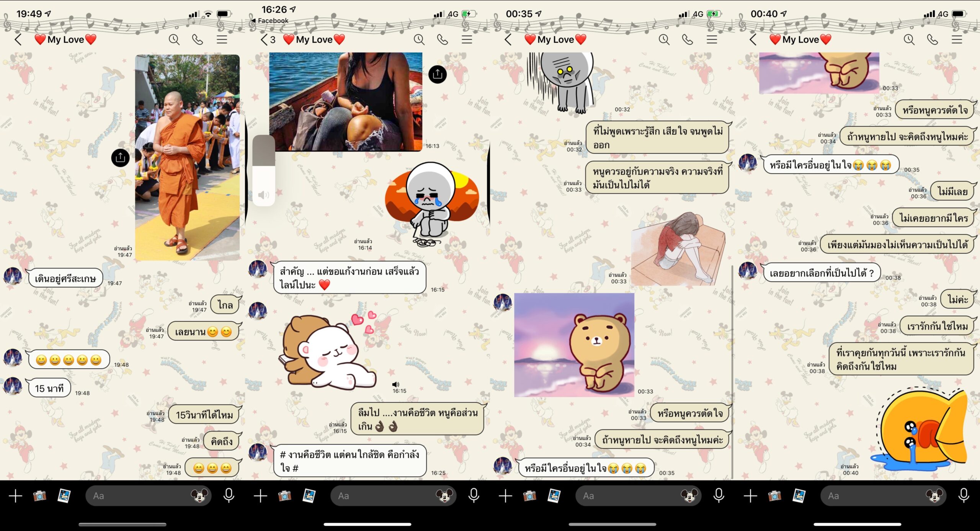Tap sender avatar beside "15 นาที" message
This screenshot has height=531, width=980.
click(13, 386)
